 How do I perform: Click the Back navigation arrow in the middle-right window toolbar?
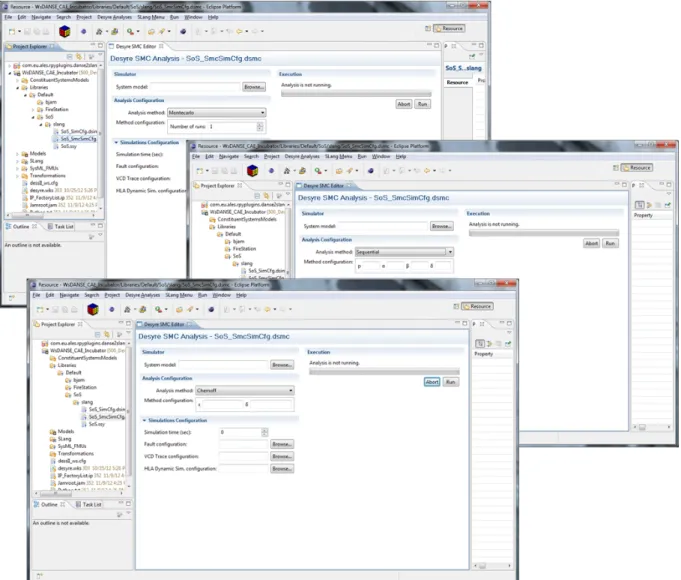pos(427,171)
